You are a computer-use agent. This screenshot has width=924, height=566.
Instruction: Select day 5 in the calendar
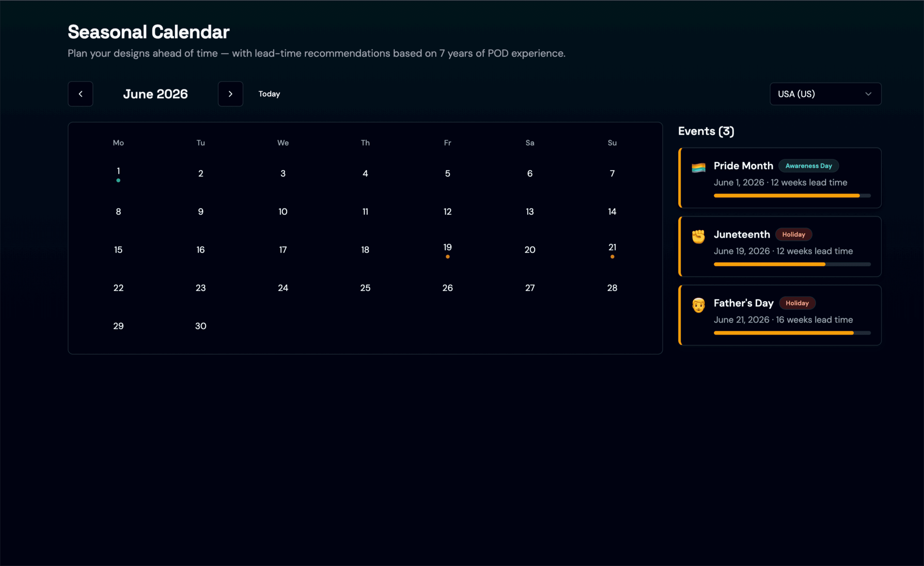447,173
